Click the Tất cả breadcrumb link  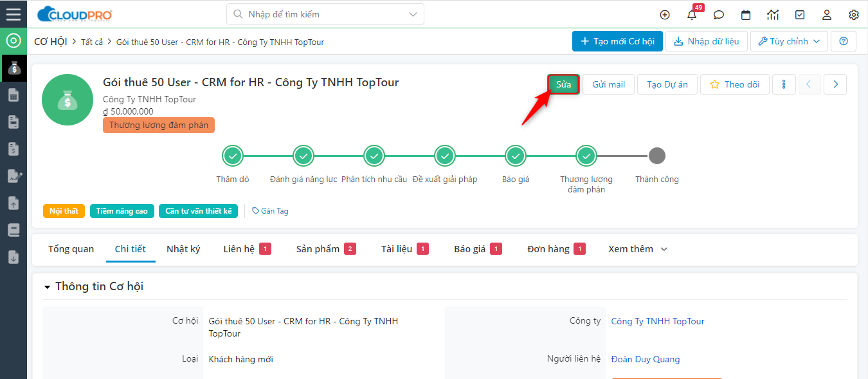point(92,42)
